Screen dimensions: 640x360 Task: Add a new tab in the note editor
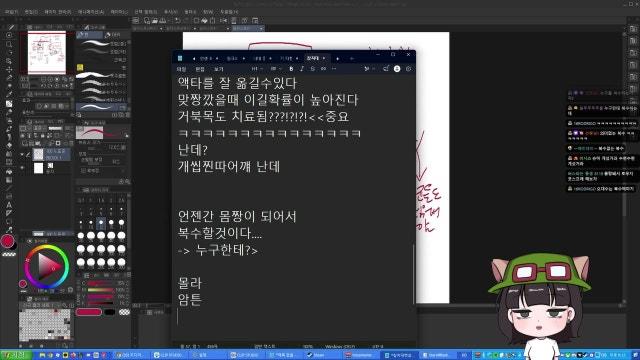tap(338, 58)
